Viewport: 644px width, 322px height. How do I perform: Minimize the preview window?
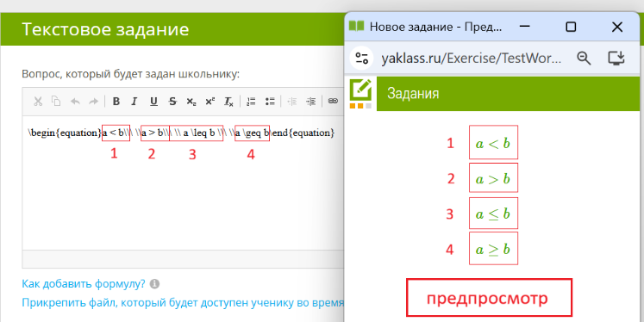tap(524, 27)
